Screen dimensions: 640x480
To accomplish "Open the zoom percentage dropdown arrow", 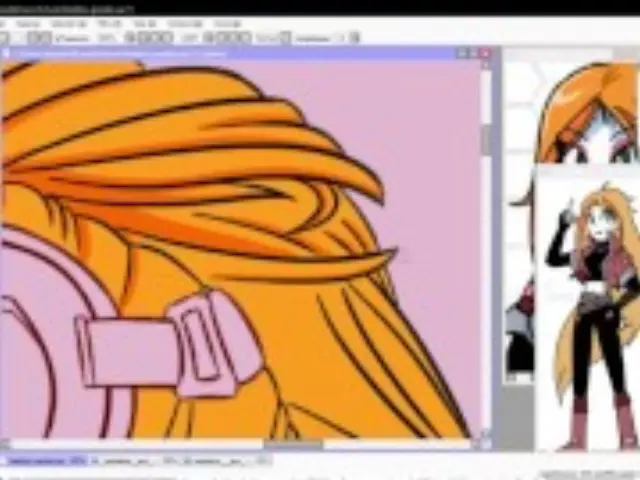I will point(131,38).
